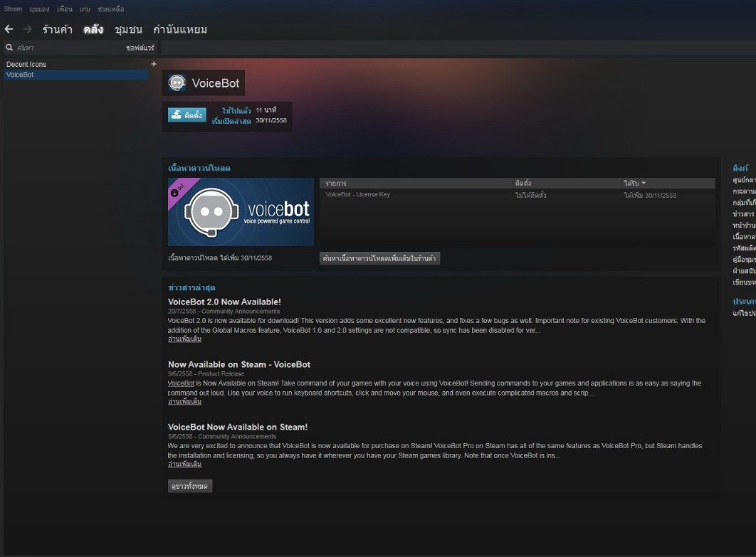Open the VoiceBot 2.0 Now Available! news
The height and width of the screenshot is (557, 756).
224,302
